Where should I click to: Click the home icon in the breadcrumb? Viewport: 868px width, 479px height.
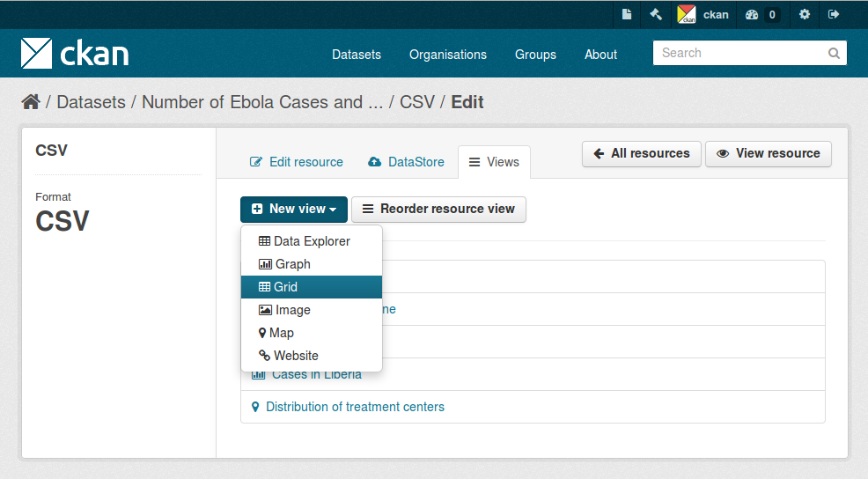coord(31,102)
